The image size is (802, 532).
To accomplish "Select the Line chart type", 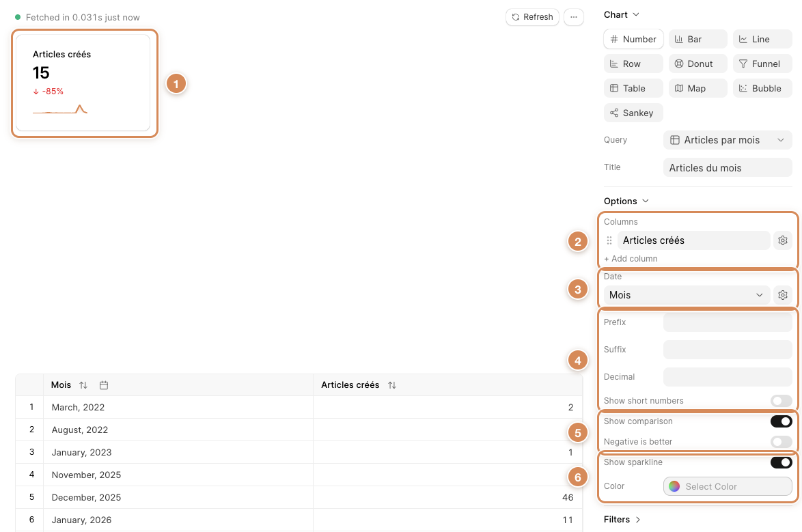I will pos(762,39).
